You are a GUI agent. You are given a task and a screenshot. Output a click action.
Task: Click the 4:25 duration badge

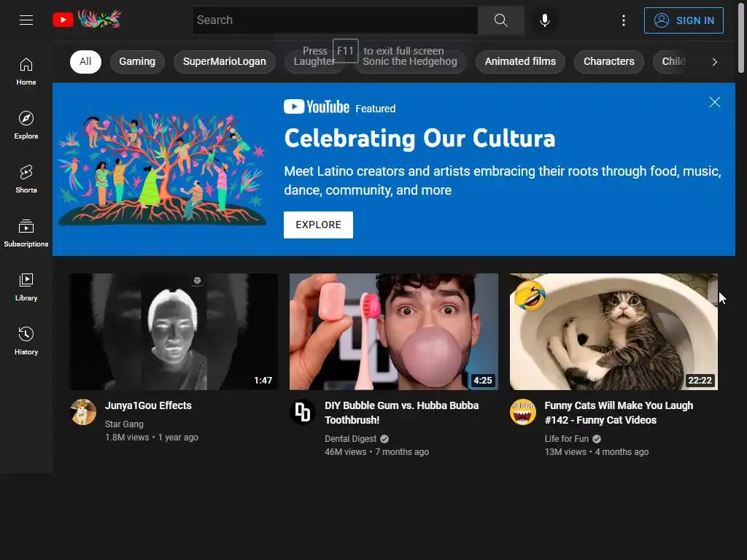pyautogui.click(x=483, y=381)
